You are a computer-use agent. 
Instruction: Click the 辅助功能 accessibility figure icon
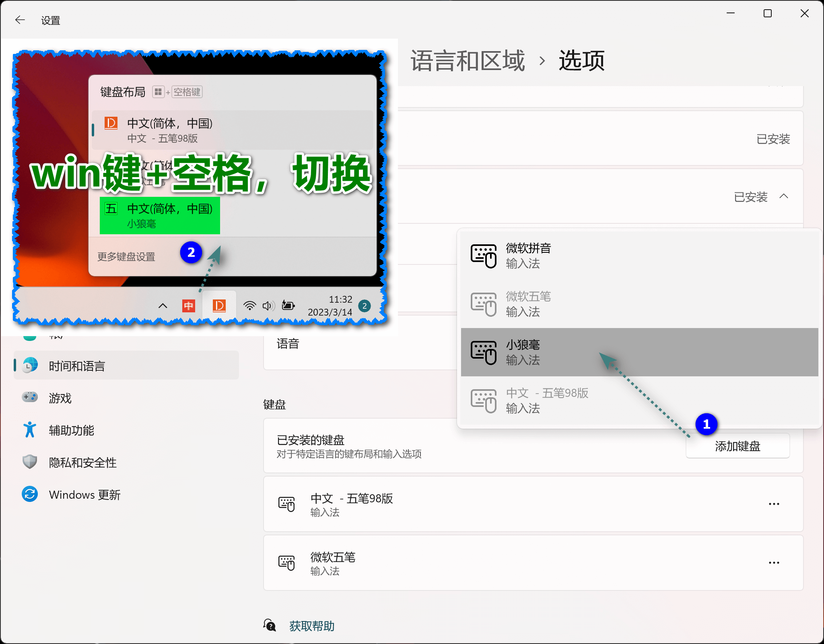[x=30, y=429]
